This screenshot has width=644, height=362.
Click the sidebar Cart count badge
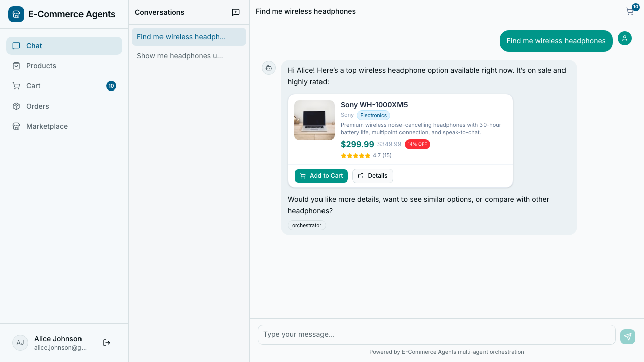(x=111, y=86)
